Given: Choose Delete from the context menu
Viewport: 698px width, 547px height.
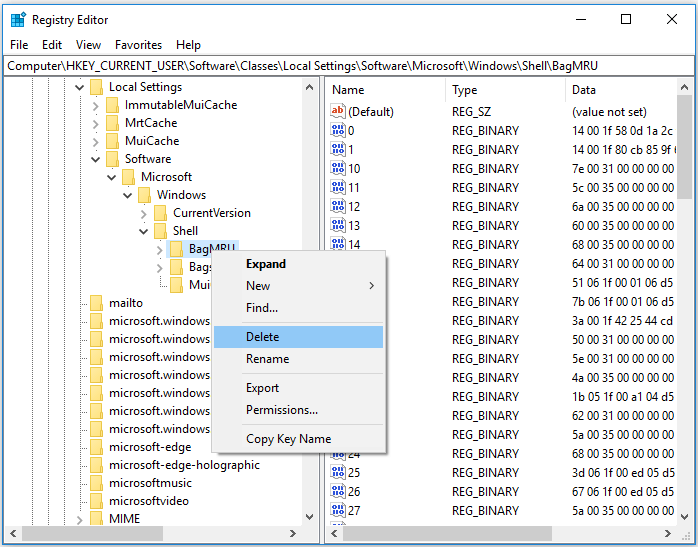Looking at the screenshot, I should click(263, 337).
